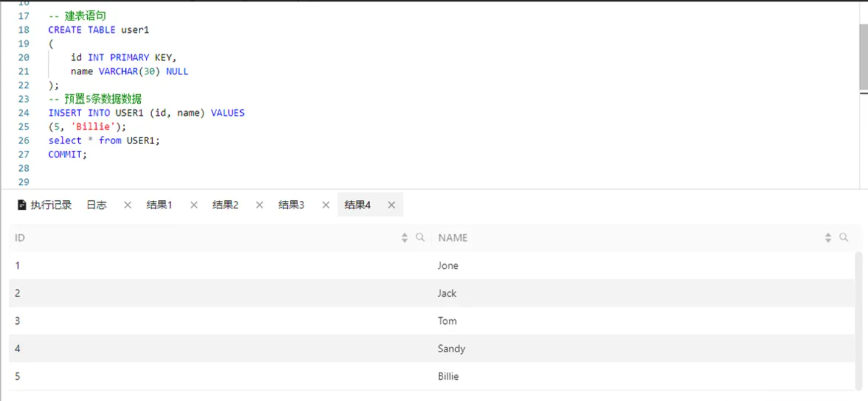868x401 pixels.
Task: Close the 结果2 tab
Action: point(259,205)
